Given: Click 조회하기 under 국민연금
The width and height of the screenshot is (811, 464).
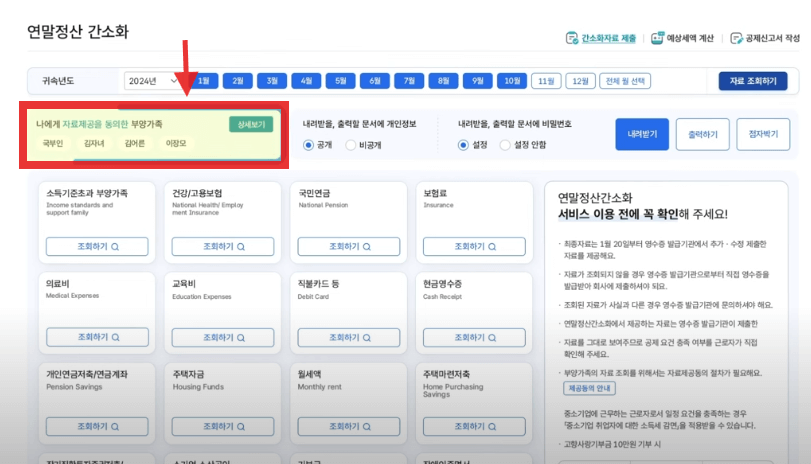Looking at the screenshot, I should (349, 247).
